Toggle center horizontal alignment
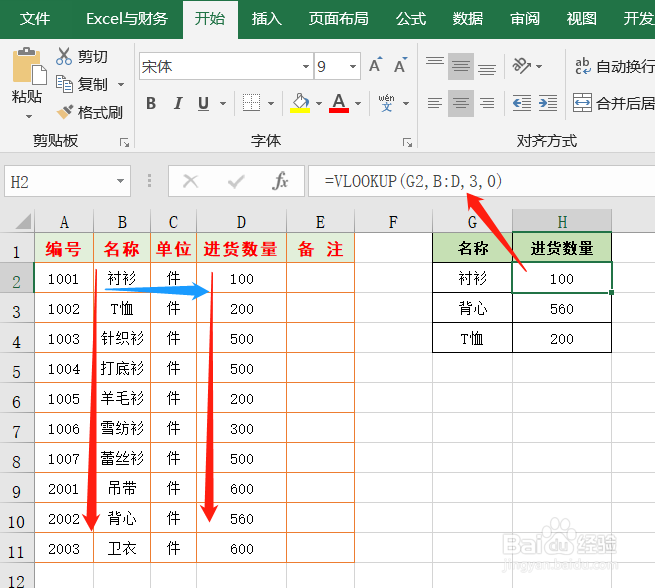This screenshot has width=655, height=588. [461, 103]
